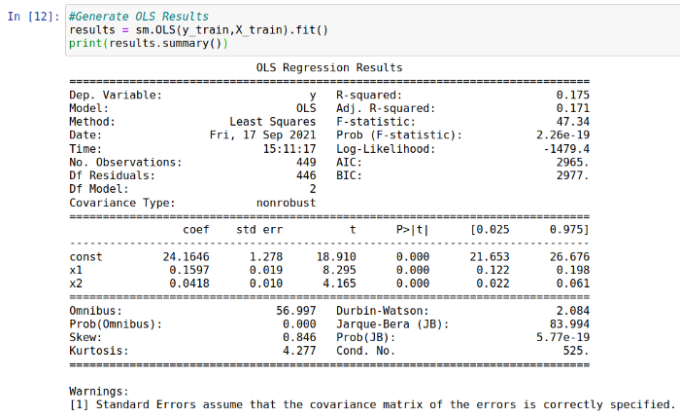Click the 'std err' column header

point(260,229)
